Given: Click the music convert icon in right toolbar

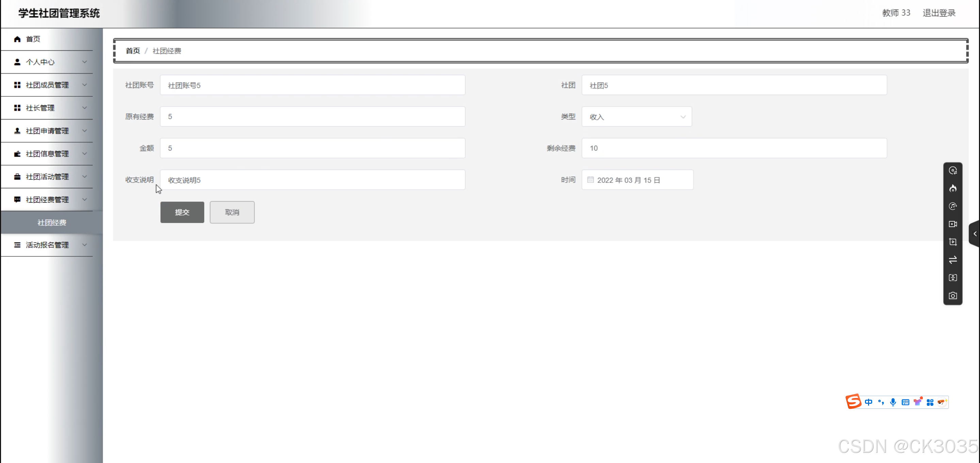Looking at the screenshot, I should click(953, 206).
